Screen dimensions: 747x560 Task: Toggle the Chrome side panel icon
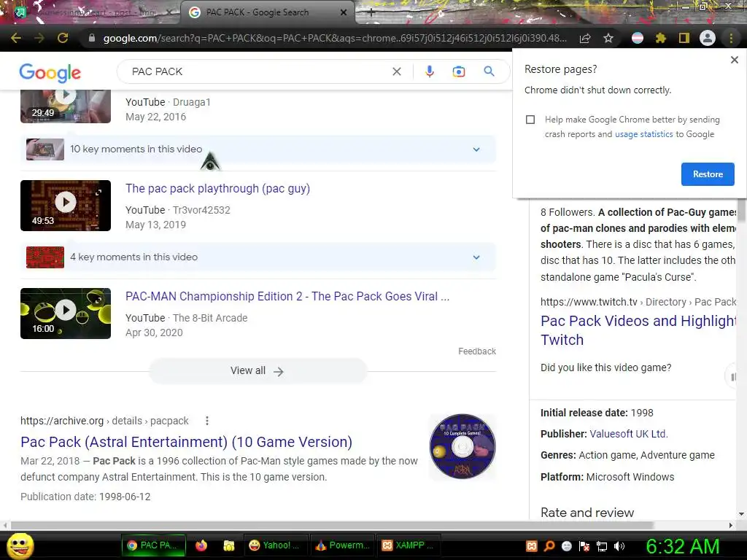pyautogui.click(x=684, y=38)
